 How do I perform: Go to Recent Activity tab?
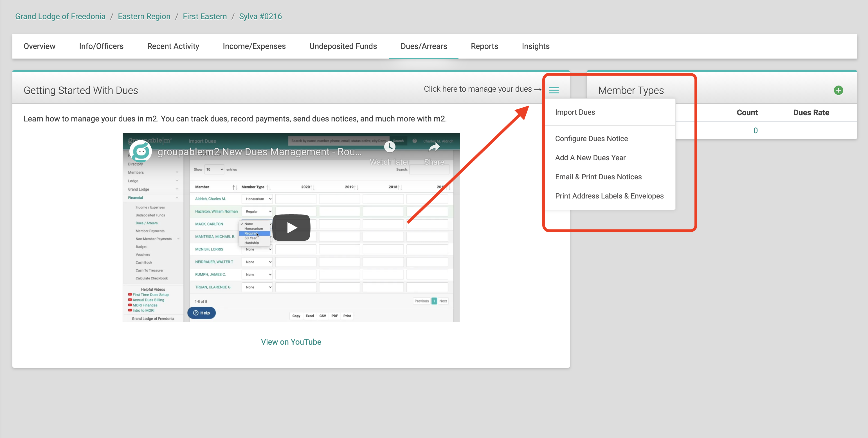173,46
